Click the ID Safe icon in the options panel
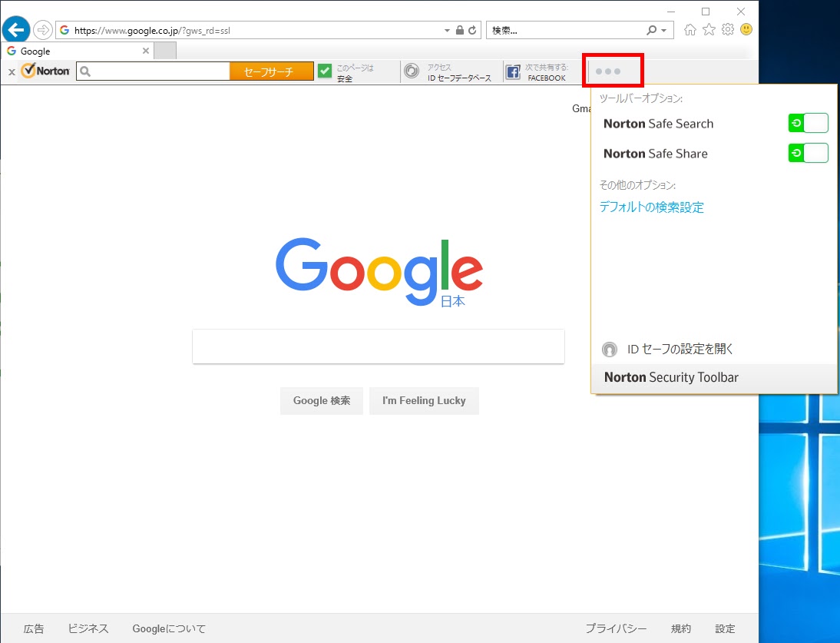The image size is (840, 643). click(609, 350)
